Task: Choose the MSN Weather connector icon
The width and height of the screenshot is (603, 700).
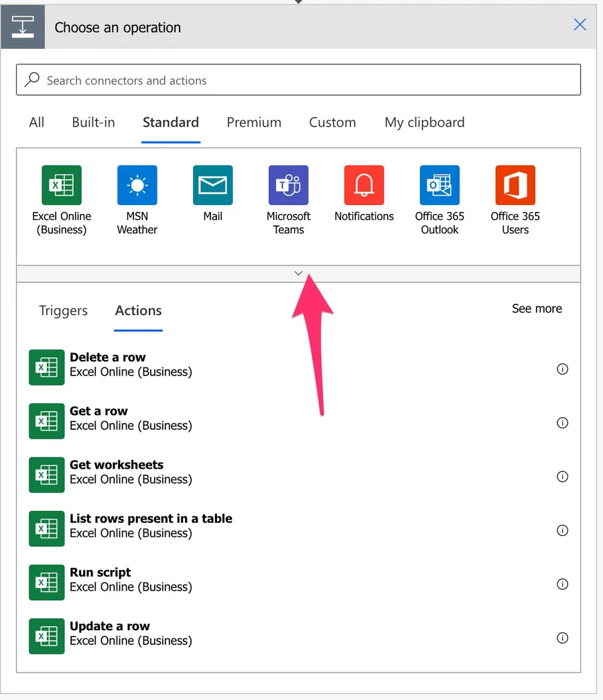Action: pyautogui.click(x=137, y=185)
